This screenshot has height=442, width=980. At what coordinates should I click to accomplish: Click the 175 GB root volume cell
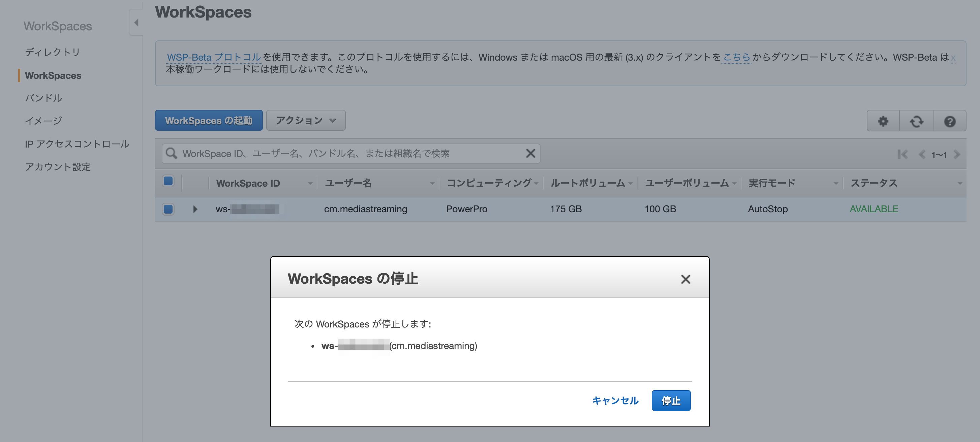click(566, 209)
